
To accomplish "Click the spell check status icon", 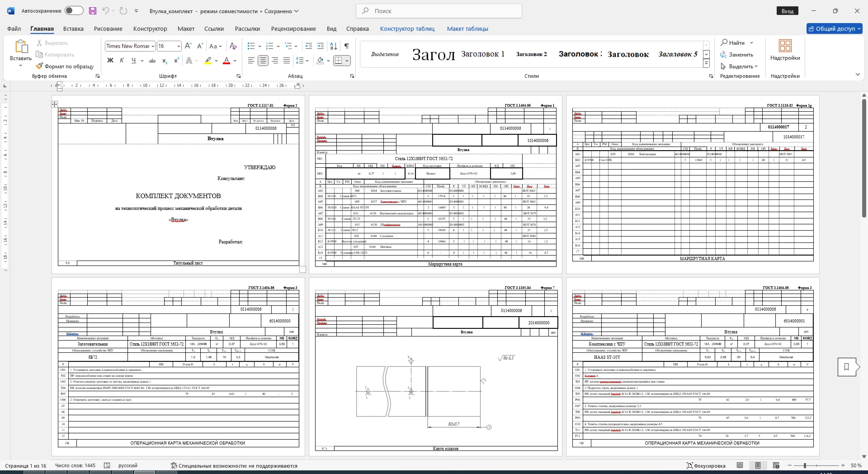I will coord(107,465).
